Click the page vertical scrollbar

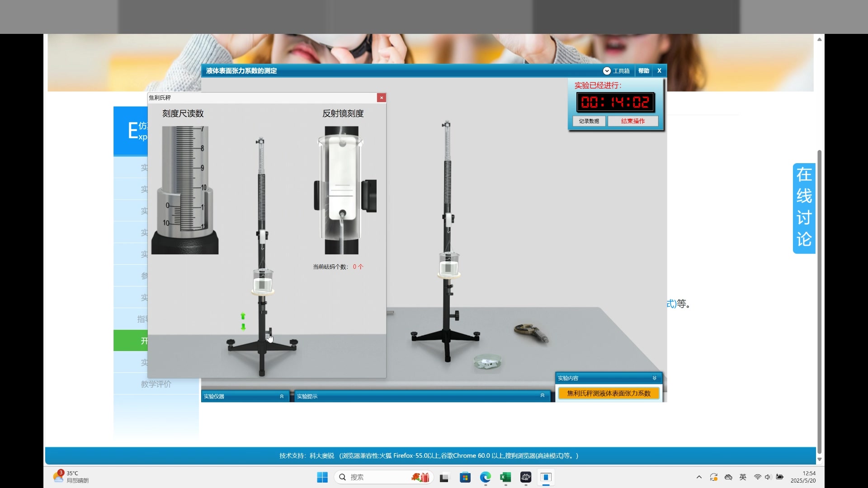click(819, 298)
